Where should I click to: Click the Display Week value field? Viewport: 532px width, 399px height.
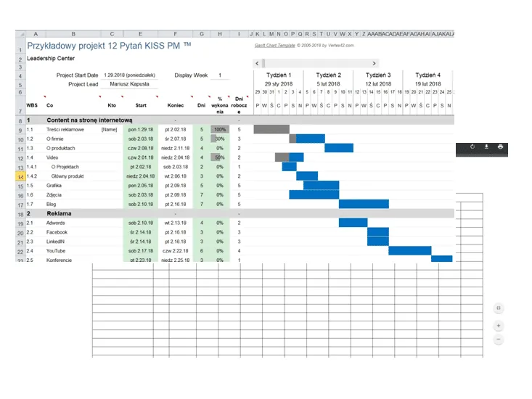point(220,75)
